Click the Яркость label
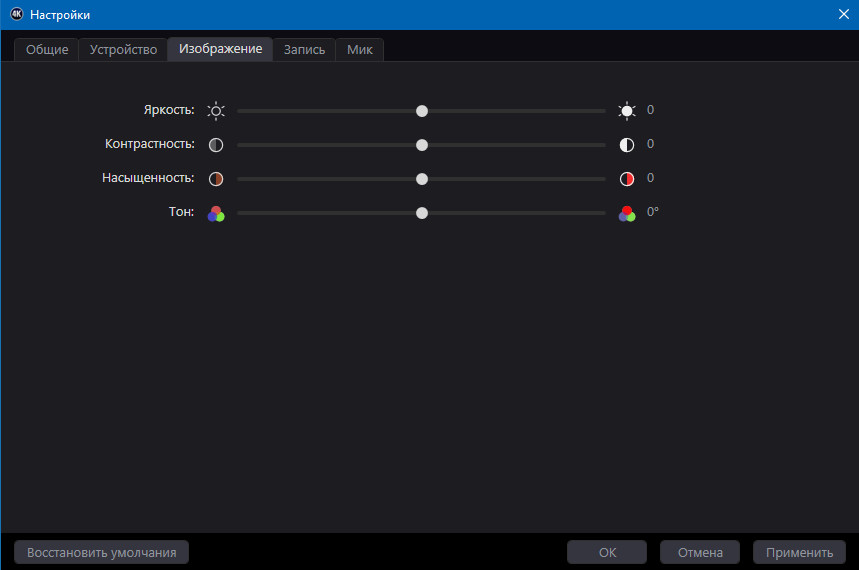 coord(169,110)
